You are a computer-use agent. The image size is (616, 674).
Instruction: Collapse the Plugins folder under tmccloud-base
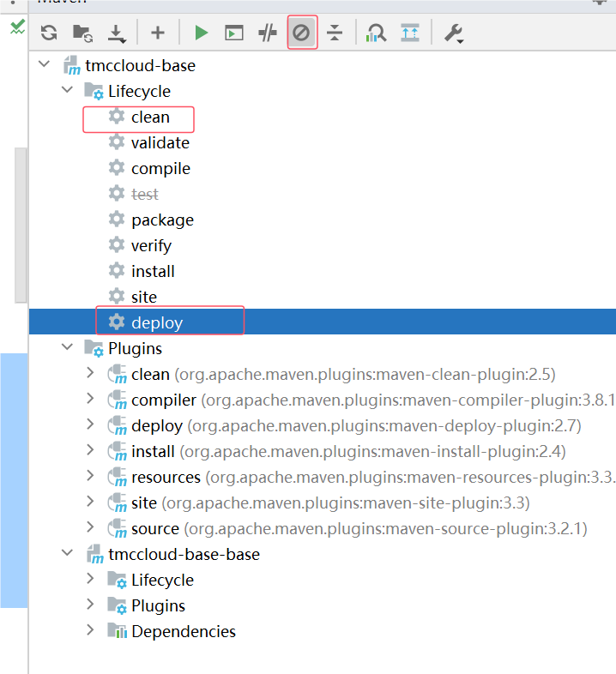point(68,348)
